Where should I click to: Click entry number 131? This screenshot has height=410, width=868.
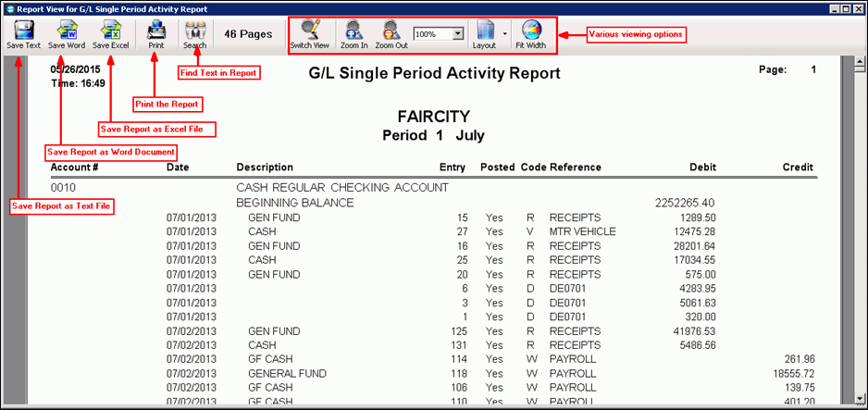459,344
